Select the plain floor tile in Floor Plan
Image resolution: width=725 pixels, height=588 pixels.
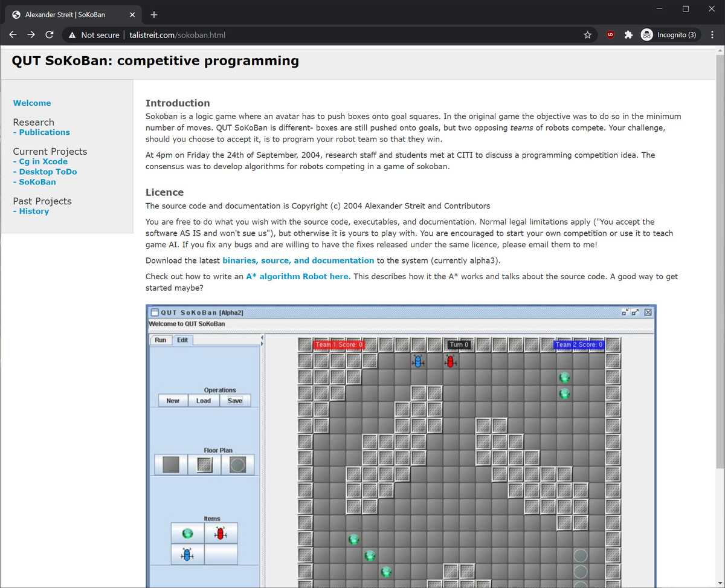(171, 465)
